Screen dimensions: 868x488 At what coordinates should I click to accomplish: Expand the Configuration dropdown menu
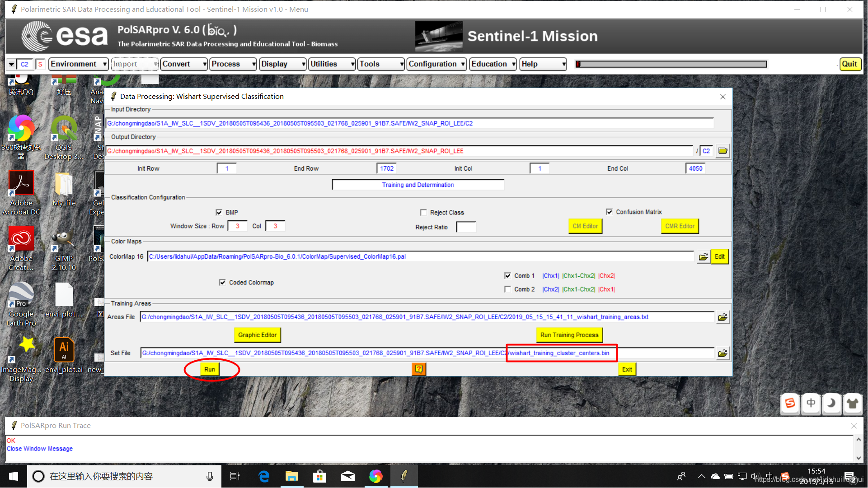436,64
